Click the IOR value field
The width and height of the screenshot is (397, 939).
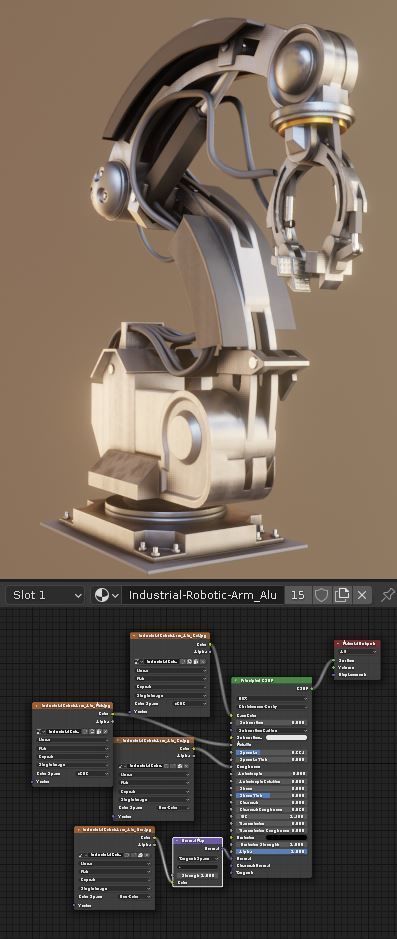pyautogui.click(x=272, y=816)
